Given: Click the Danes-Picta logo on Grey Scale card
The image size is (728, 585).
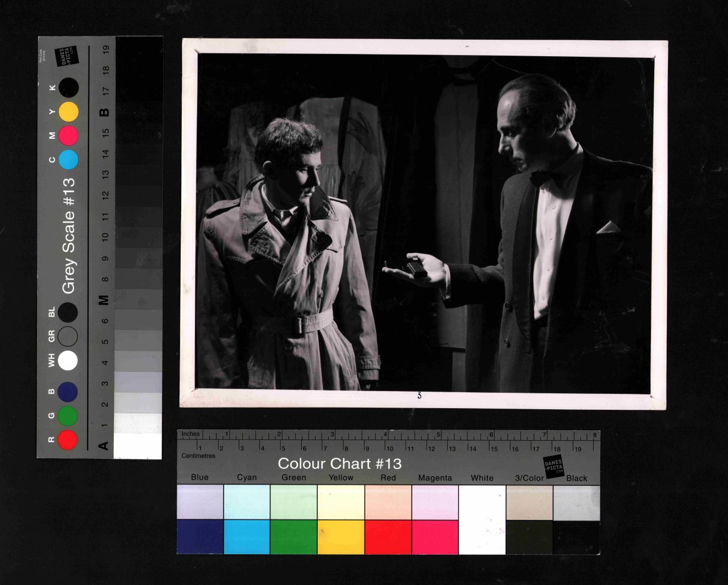Looking at the screenshot, I should click(x=68, y=56).
